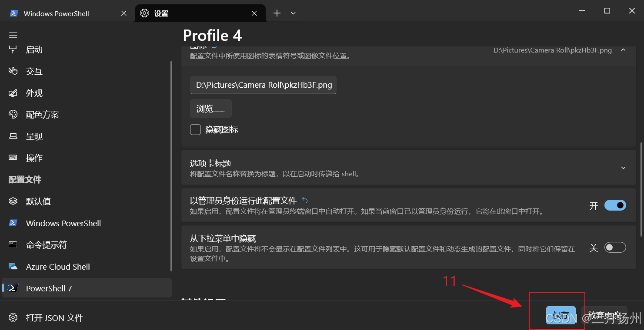Image resolution: width=644 pixels, height=330 pixels.
Task: Collapse the 图标 section via its chevron
Action: click(623, 50)
